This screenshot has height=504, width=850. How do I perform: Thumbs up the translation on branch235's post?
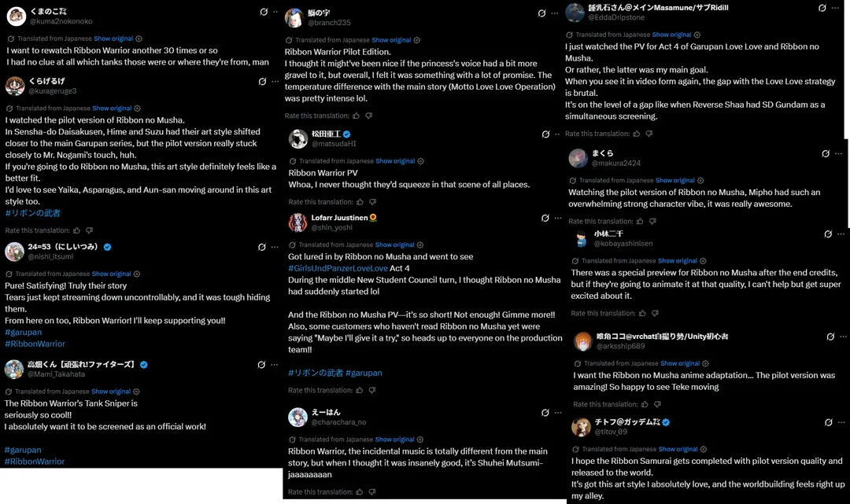coord(357,116)
